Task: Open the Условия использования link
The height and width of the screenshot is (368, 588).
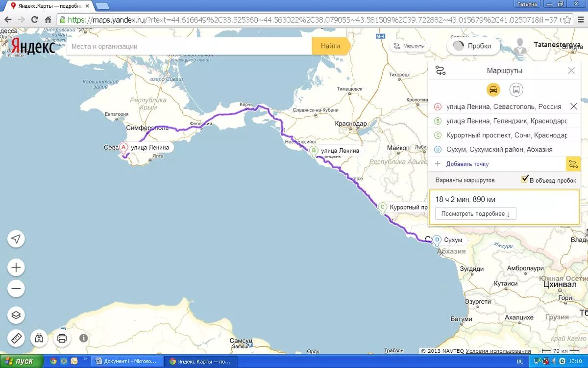Action: [498, 351]
